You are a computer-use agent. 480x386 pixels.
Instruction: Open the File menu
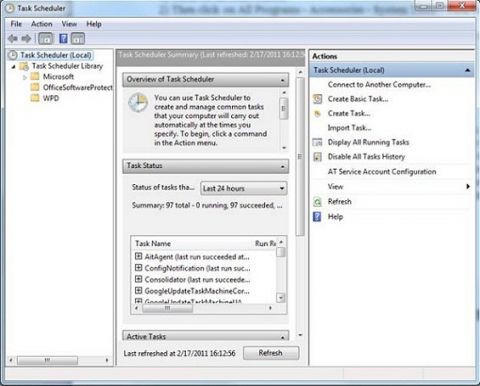coord(16,24)
